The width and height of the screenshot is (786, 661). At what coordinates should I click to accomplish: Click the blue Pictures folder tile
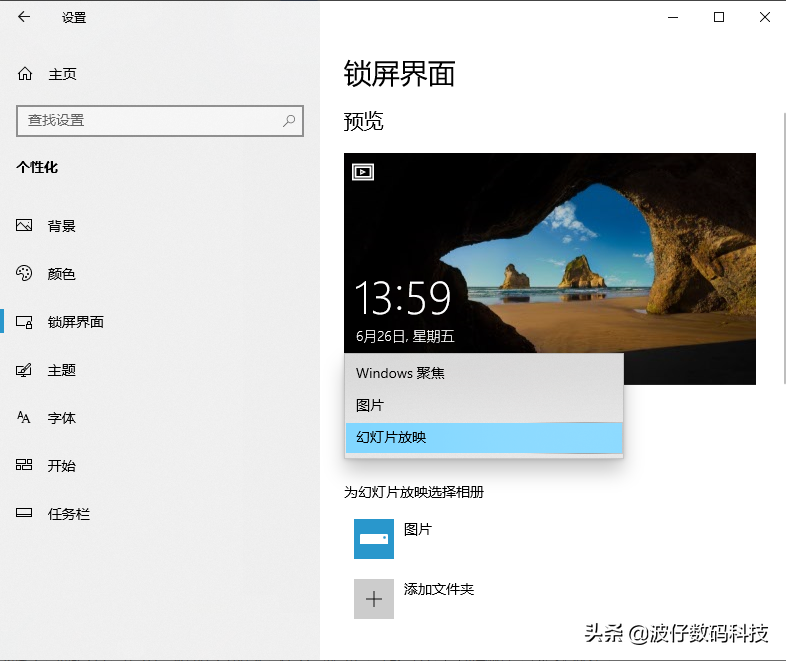[x=374, y=539]
